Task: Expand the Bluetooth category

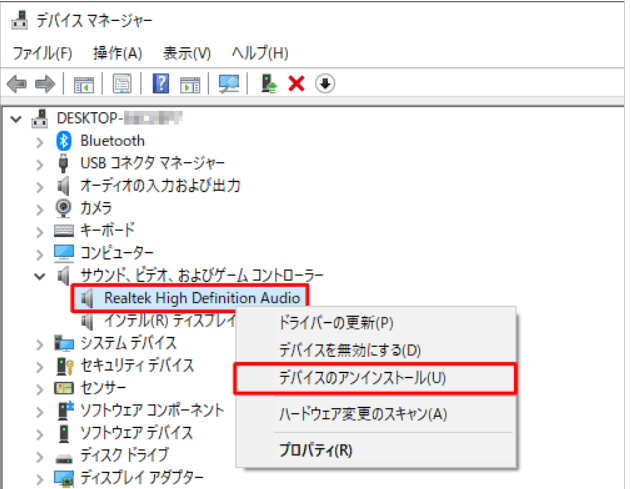Action: click(x=39, y=142)
